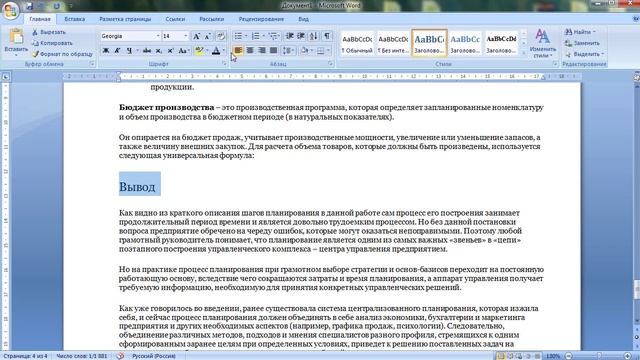Toggle bold (Ж) formatting
640x360 pixels.
pyautogui.click(x=105, y=51)
